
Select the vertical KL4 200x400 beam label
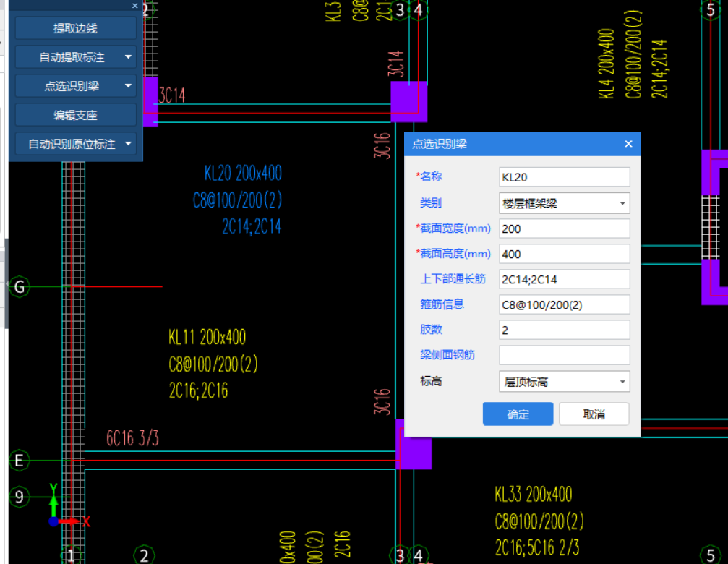607,64
